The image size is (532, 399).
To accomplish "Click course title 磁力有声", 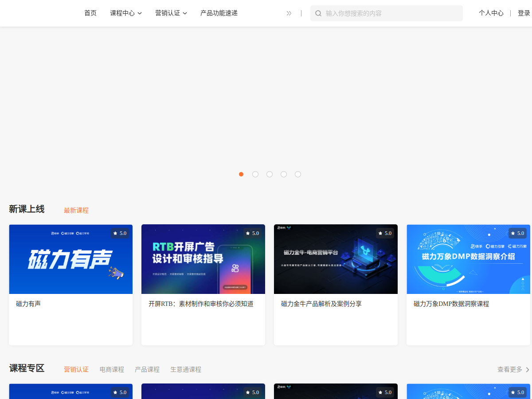I will pyautogui.click(x=28, y=304).
